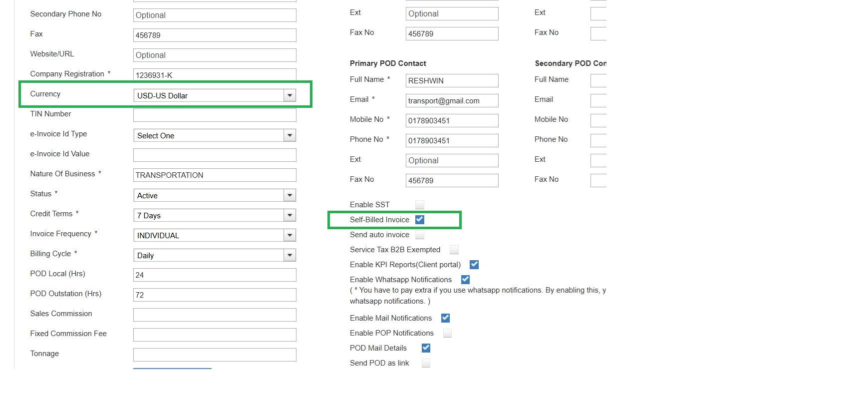Focus the Primary POD Phone No field
868x395 pixels.
coord(452,140)
